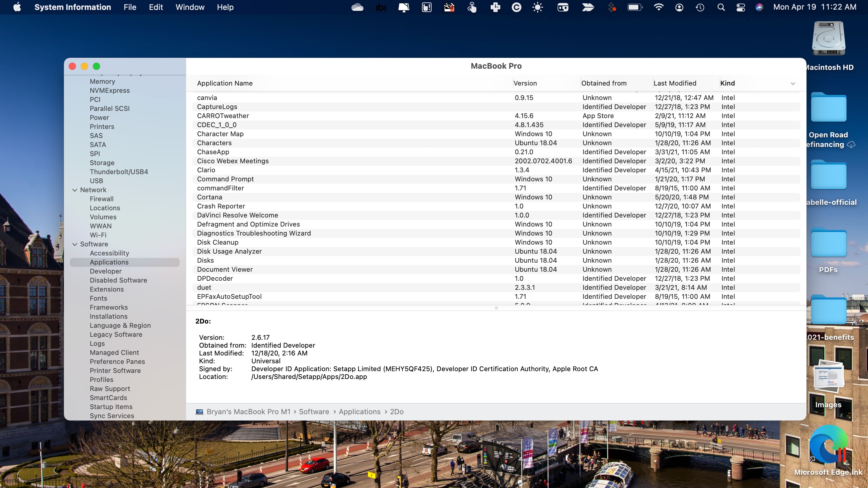Select Memory in the sidebar
Screen dimensions: 868x488
[x=102, y=82]
